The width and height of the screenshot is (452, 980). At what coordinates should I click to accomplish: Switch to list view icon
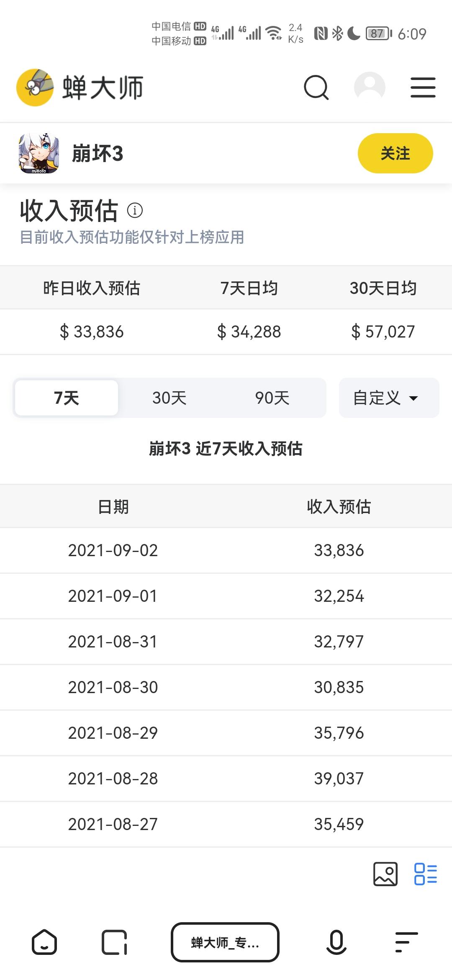click(425, 874)
